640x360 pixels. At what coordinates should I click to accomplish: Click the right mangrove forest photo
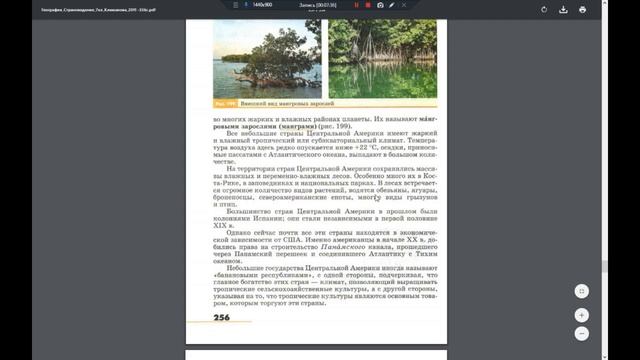click(x=383, y=59)
